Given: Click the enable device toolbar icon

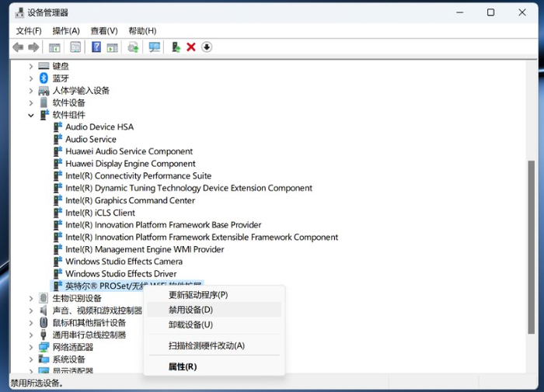Looking at the screenshot, I should click(176, 47).
